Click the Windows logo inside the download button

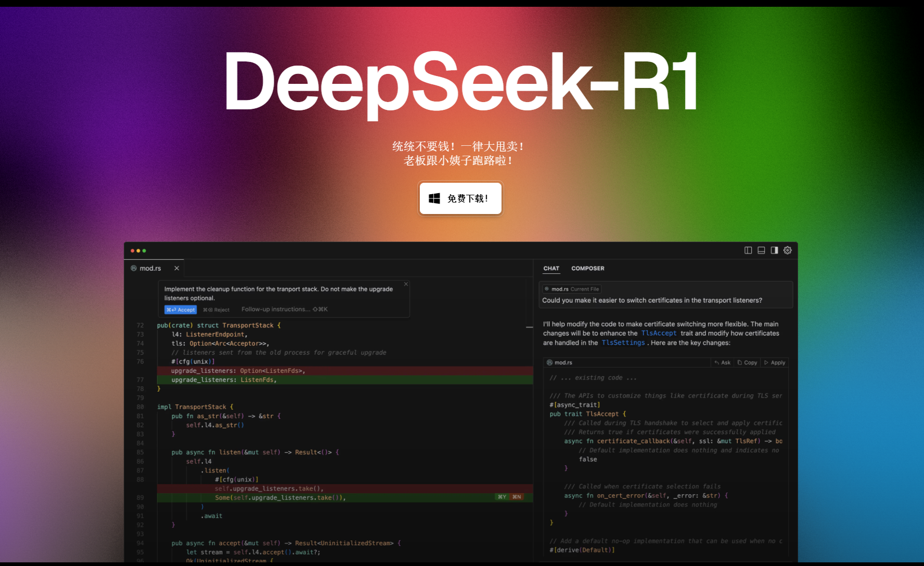pos(433,198)
